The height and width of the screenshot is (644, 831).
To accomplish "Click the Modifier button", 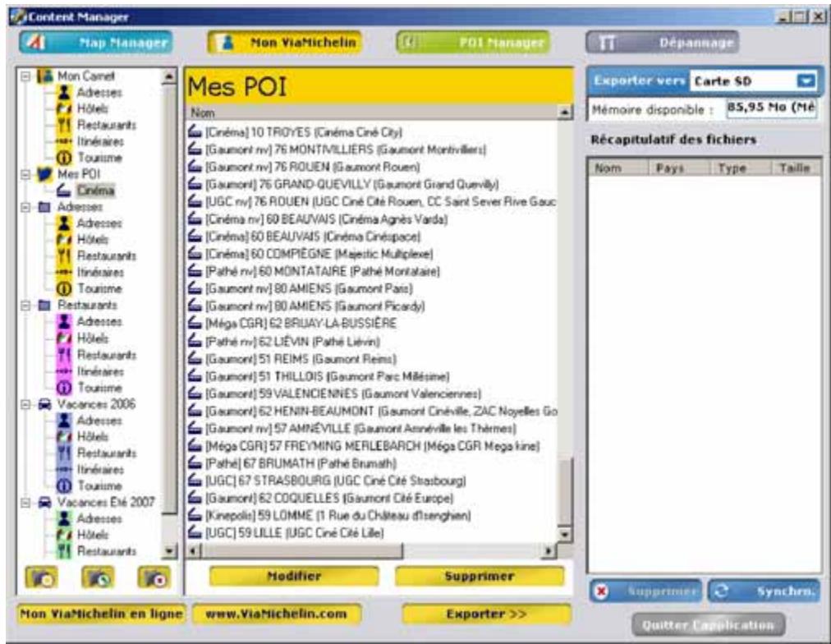I will tap(294, 577).
